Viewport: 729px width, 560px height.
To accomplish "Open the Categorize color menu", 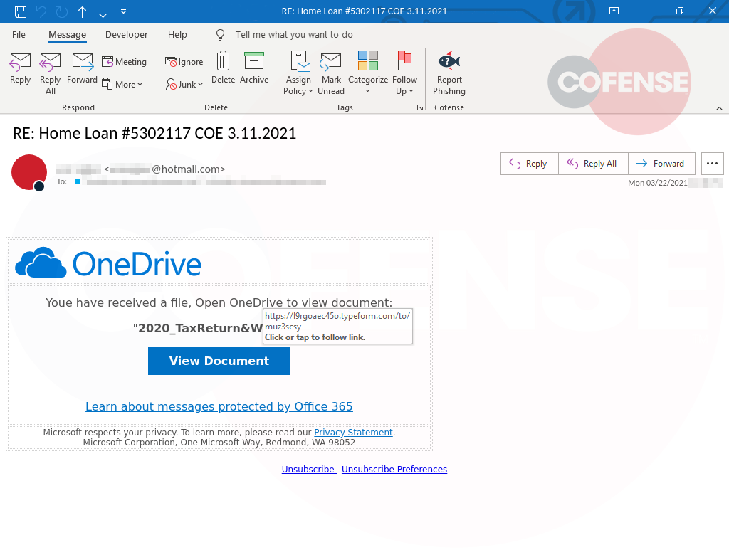I will (368, 73).
